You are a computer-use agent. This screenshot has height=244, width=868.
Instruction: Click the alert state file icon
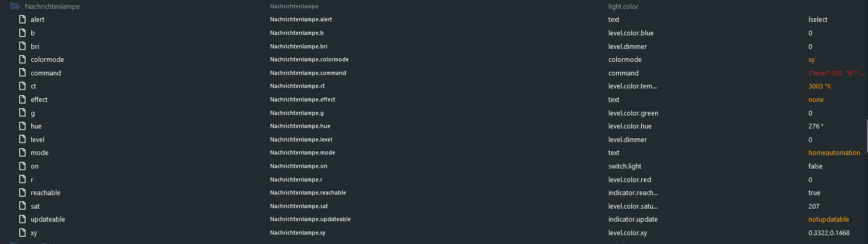(x=22, y=19)
